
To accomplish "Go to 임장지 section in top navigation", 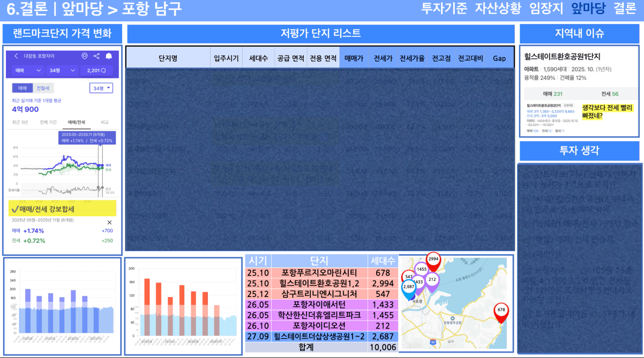I will pyautogui.click(x=546, y=8).
